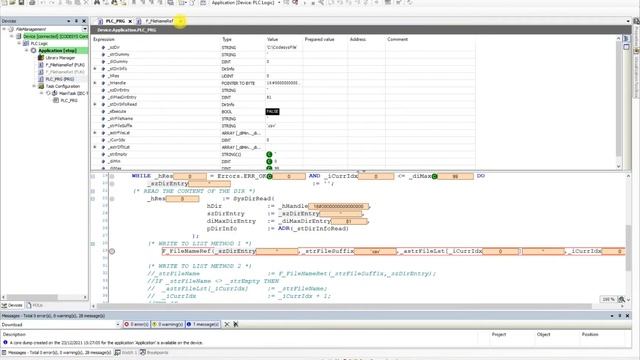Viewport: 640px width, 360px height.
Task: Click the FALSE value of _xExecute
Action: [x=272, y=111]
